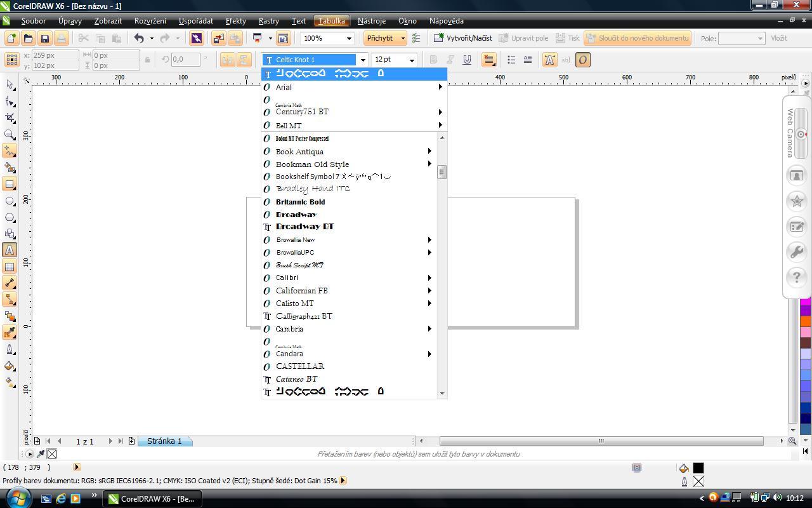812x508 pixels.
Task: Open the Přichytit snap dropdown
Action: coord(402,39)
